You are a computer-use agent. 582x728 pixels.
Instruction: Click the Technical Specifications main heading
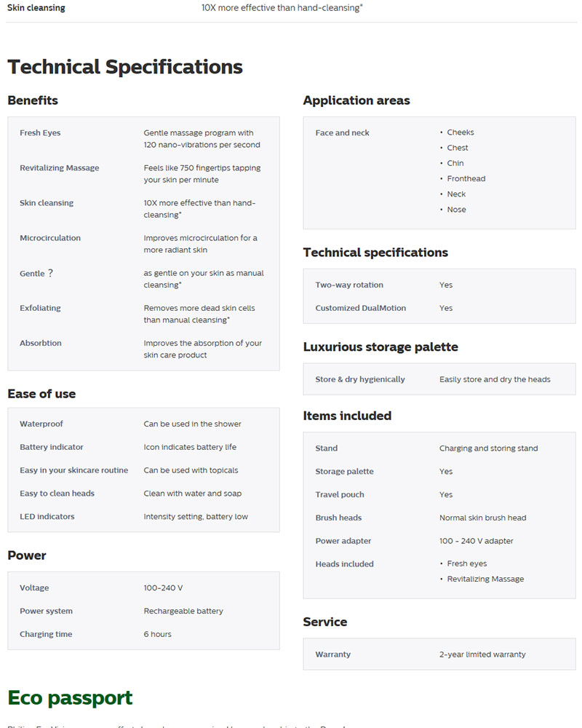[125, 67]
